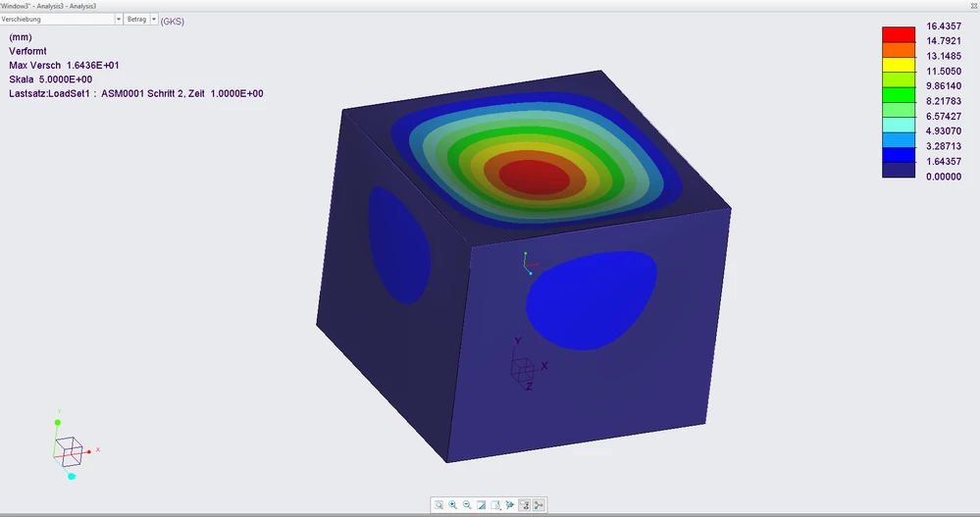980x517 pixels.
Task: Click the display style arrow icon
Action: click(x=510, y=505)
